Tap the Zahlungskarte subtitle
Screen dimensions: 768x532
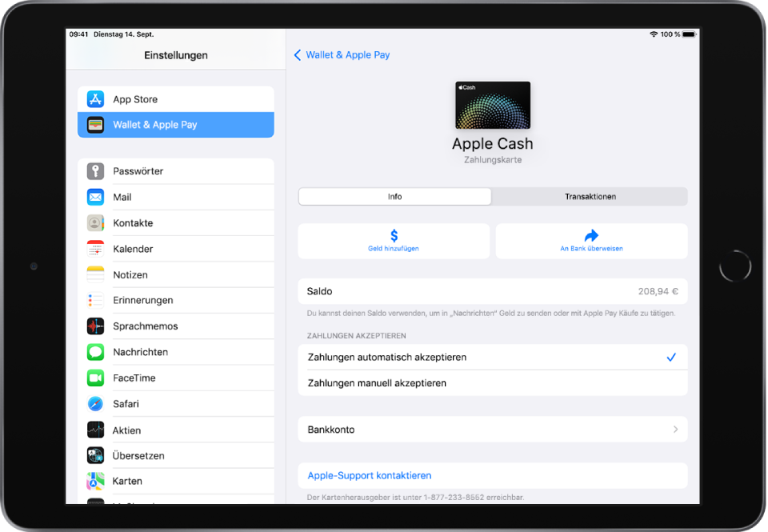[x=493, y=160]
